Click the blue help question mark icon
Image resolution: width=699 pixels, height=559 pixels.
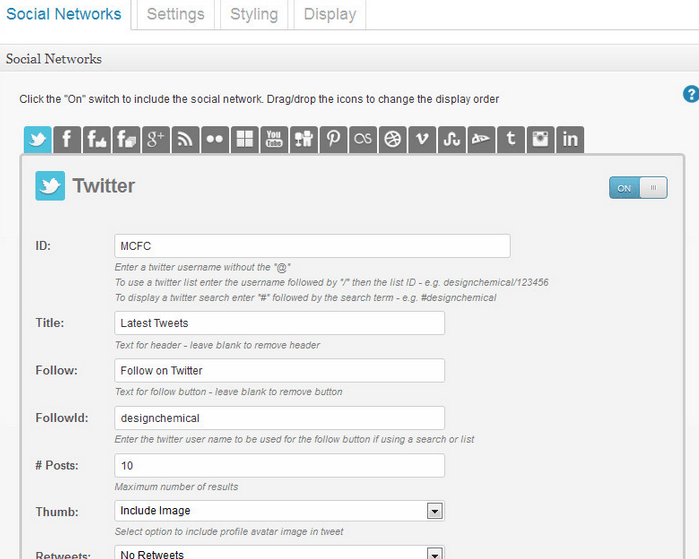coord(691,94)
